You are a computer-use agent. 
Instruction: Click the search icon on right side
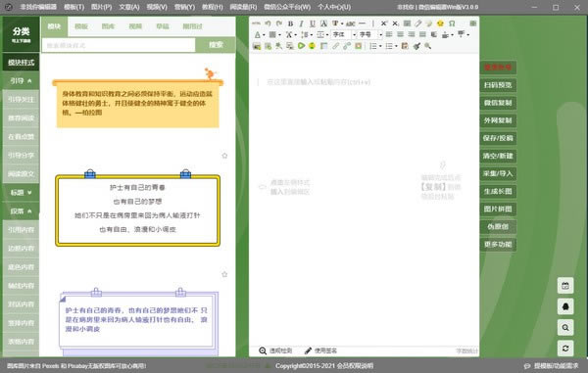pos(565,328)
